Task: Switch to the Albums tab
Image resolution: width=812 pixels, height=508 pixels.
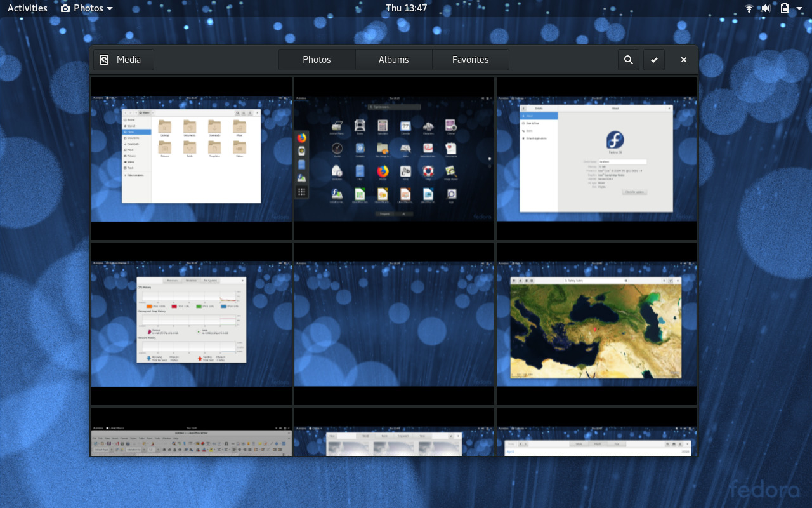Action: 394,60
